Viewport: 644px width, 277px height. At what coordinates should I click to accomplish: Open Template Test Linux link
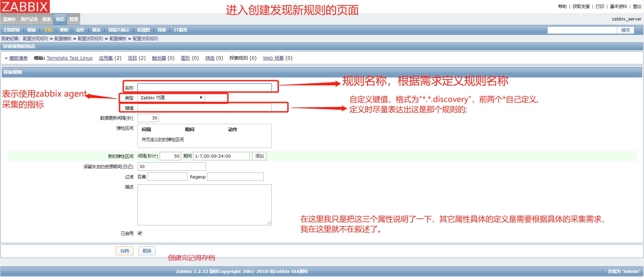click(69, 58)
